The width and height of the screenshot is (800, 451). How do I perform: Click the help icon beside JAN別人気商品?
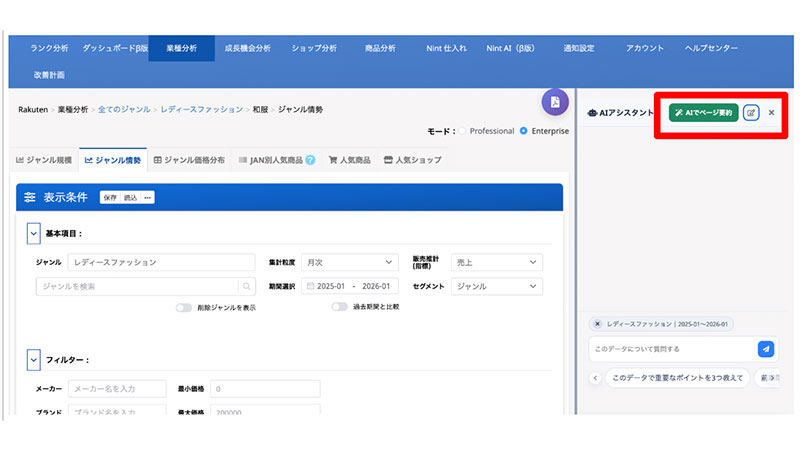[x=310, y=160]
